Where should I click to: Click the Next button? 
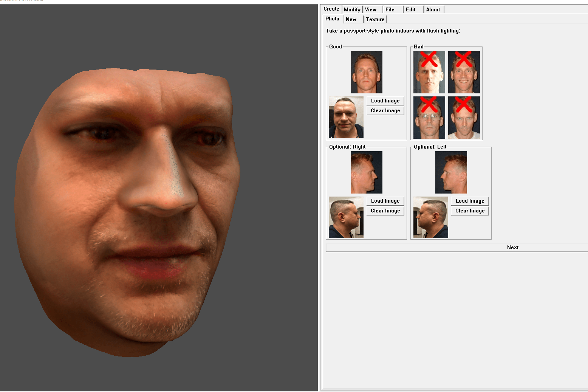coord(457,247)
